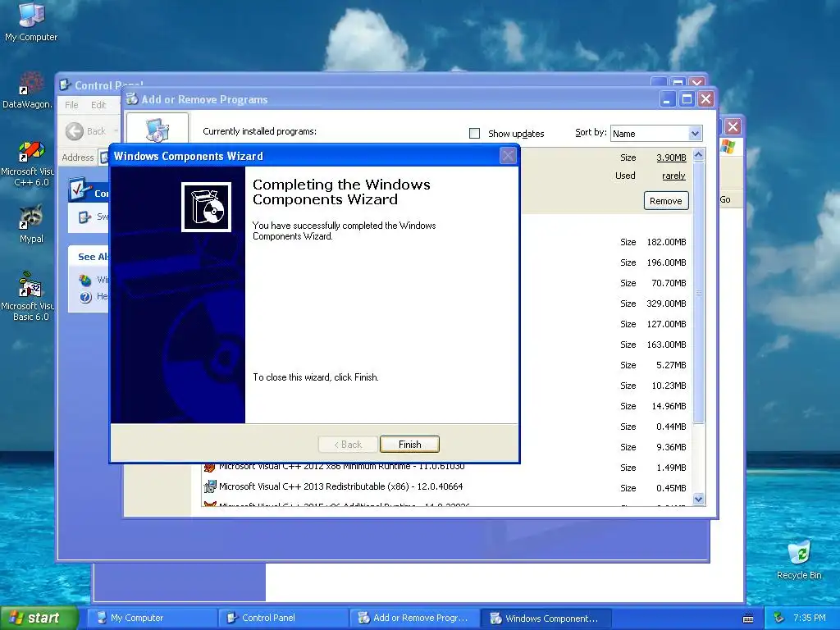Click the Start button
Screen dimensions: 840x630
[x=39, y=618]
